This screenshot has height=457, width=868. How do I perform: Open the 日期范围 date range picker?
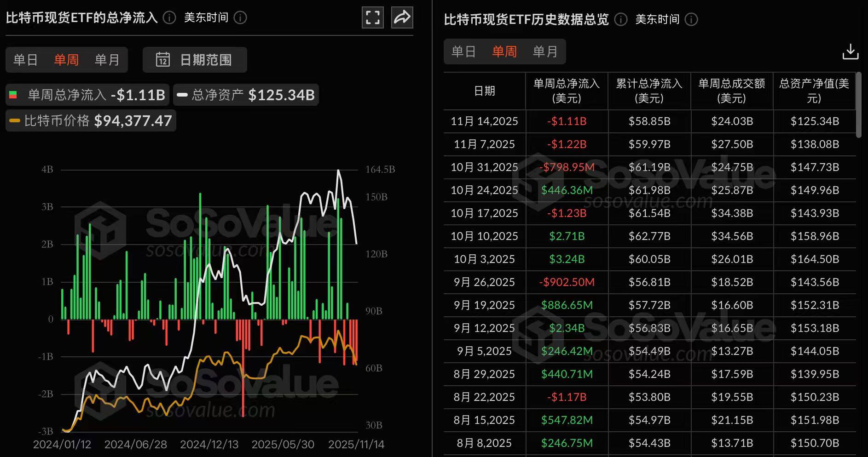coord(195,60)
